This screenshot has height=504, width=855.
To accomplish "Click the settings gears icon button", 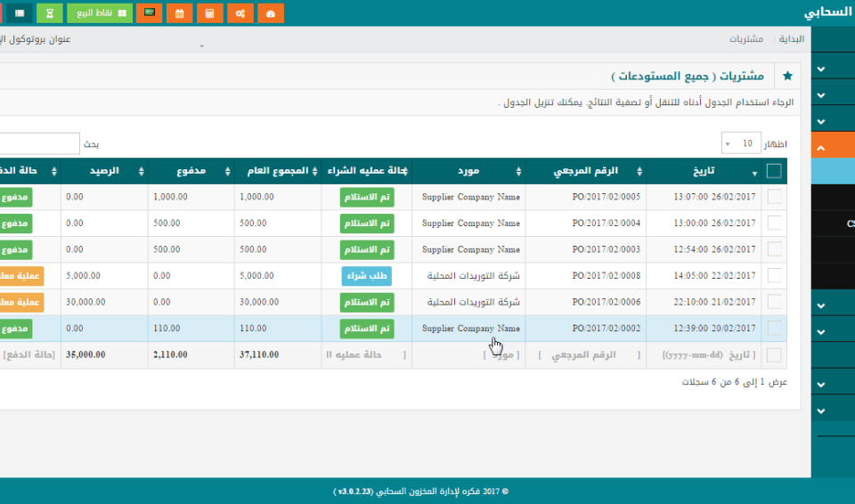I will [240, 13].
